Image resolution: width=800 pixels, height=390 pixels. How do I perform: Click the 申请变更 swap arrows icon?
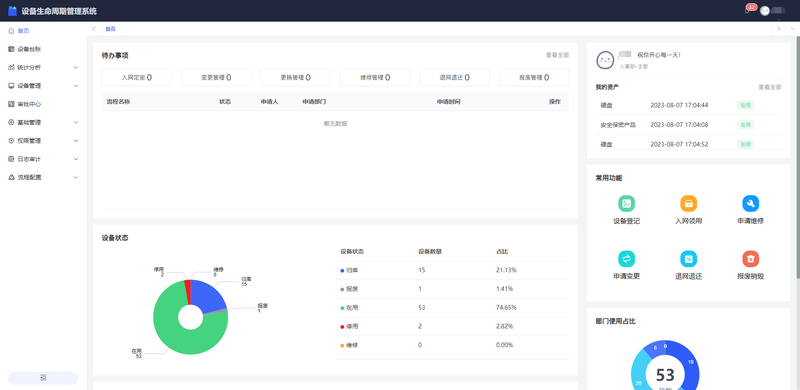pyautogui.click(x=626, y=259)
